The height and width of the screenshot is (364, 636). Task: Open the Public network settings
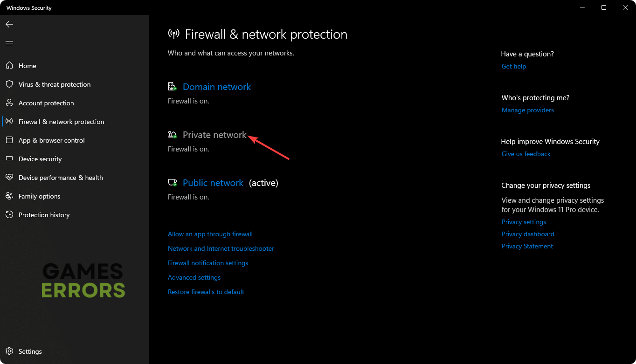coord(213,183)
